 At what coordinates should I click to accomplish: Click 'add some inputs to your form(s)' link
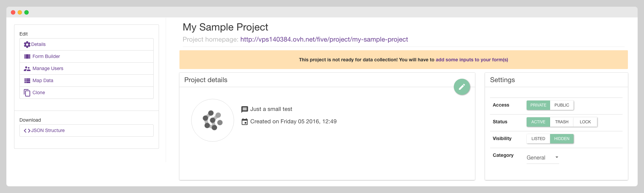[x=472, y=60]
